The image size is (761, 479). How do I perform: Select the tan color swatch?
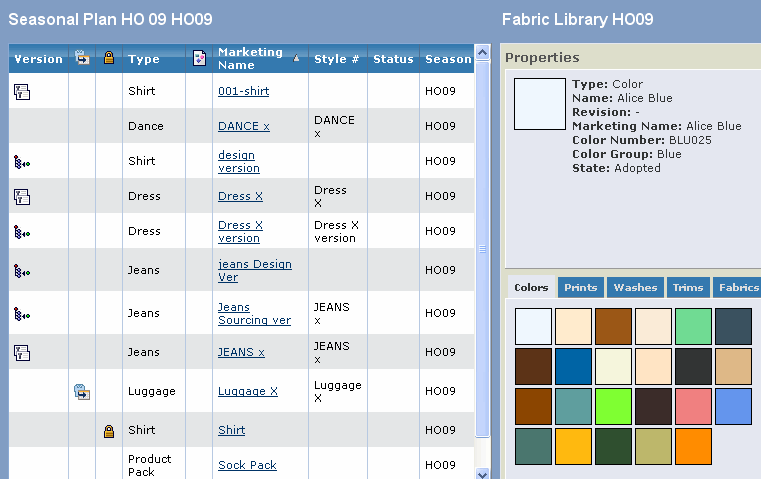click(733, 366)
